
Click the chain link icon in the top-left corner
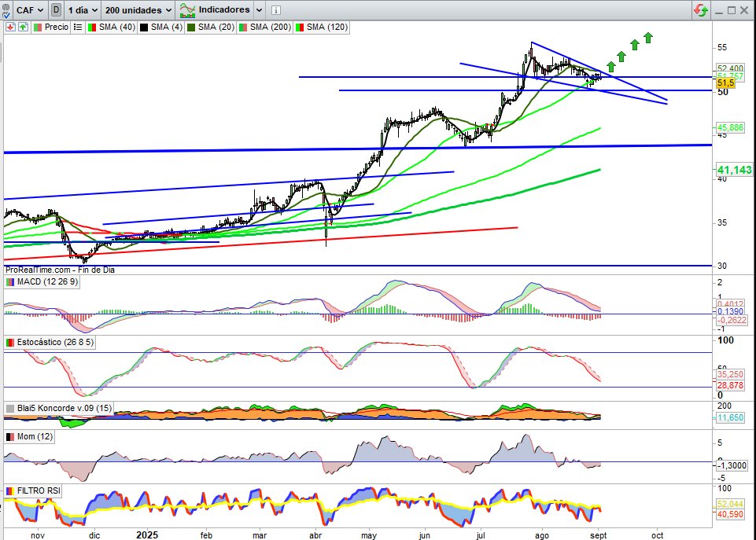(x=6, y=6)
